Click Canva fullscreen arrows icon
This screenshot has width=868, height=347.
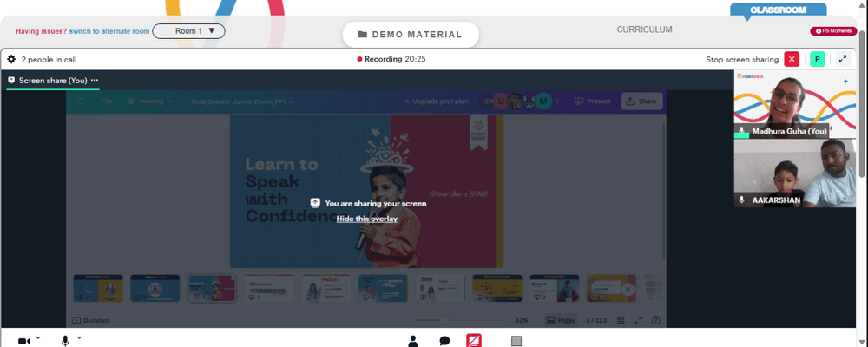pyautogui.click(x=638, y=320)
